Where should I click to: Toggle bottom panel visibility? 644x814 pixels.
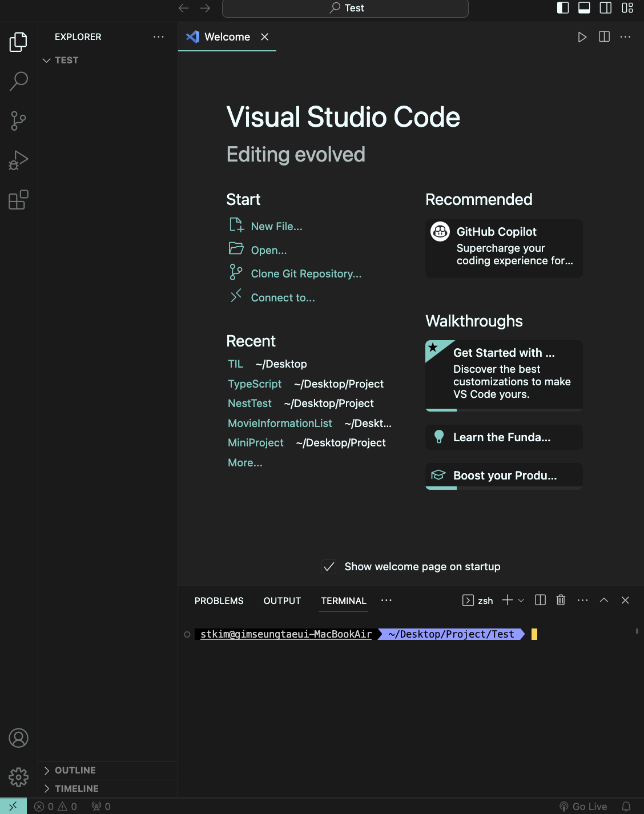coord(584,8)
